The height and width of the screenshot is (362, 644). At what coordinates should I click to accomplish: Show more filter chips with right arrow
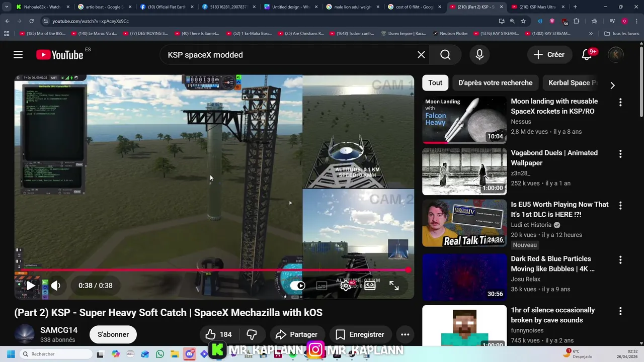point(612,85)
